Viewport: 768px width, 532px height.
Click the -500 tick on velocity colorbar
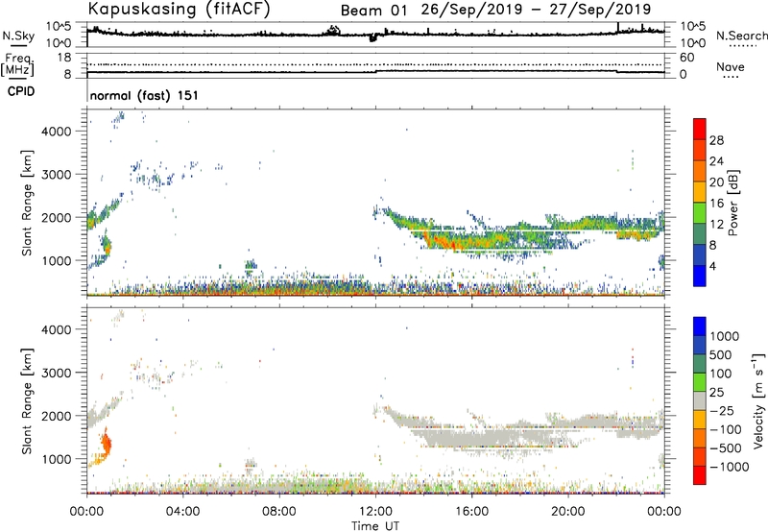[x=725, y=447]
